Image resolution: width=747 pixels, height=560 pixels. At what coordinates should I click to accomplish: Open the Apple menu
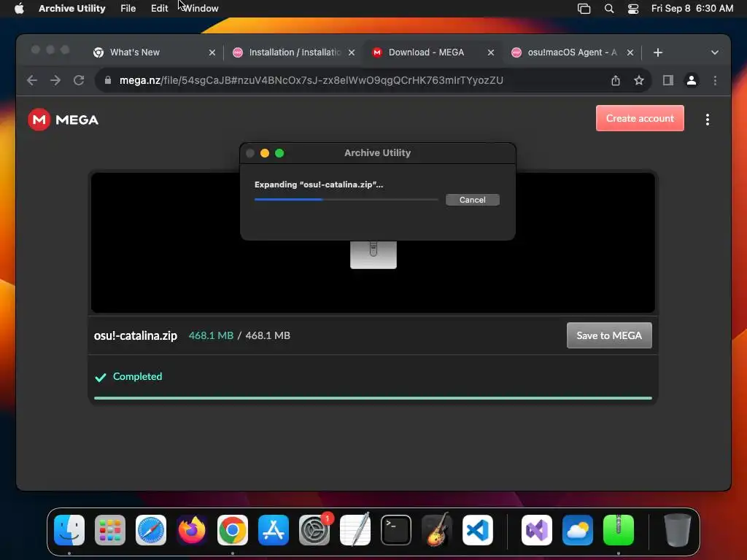(19, 8)
